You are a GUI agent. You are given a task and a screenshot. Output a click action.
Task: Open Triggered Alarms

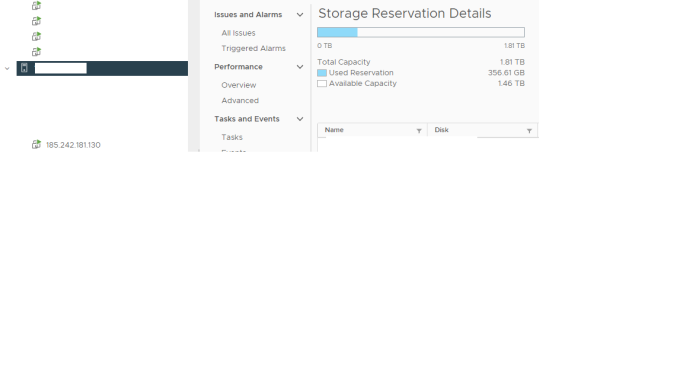(x=254, y=48)
